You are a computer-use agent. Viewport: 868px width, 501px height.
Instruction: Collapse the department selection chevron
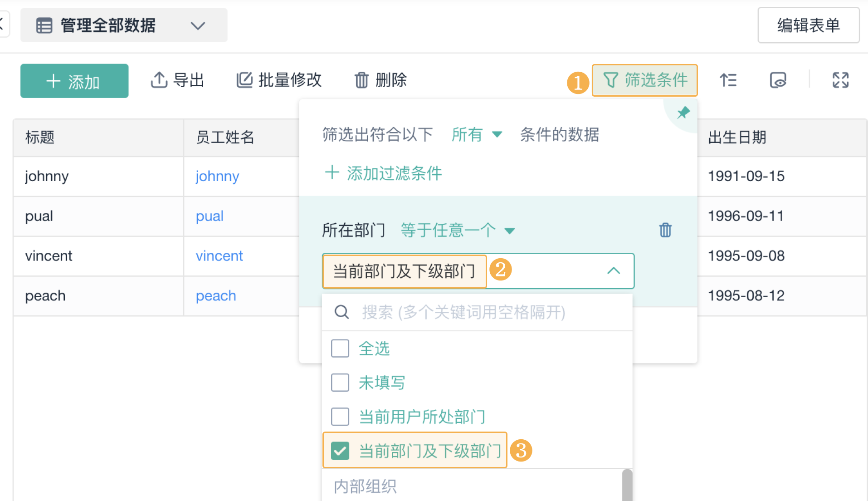coord(613,271)
